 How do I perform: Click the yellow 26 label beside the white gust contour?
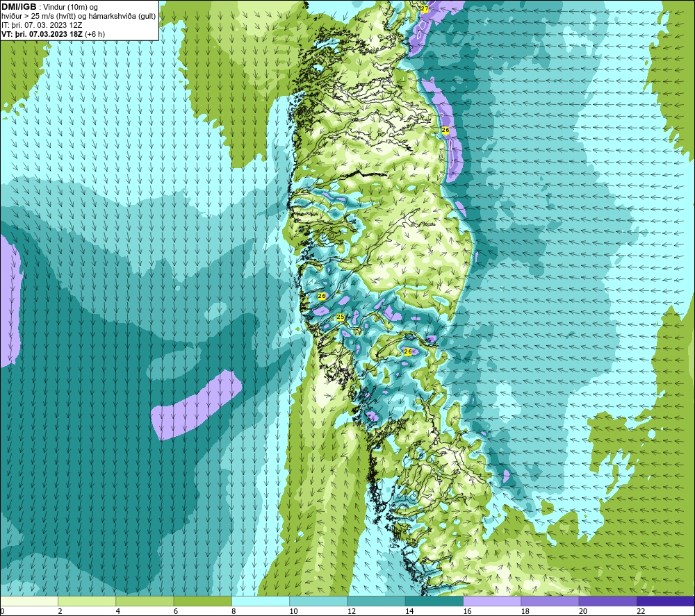(445, 130)
